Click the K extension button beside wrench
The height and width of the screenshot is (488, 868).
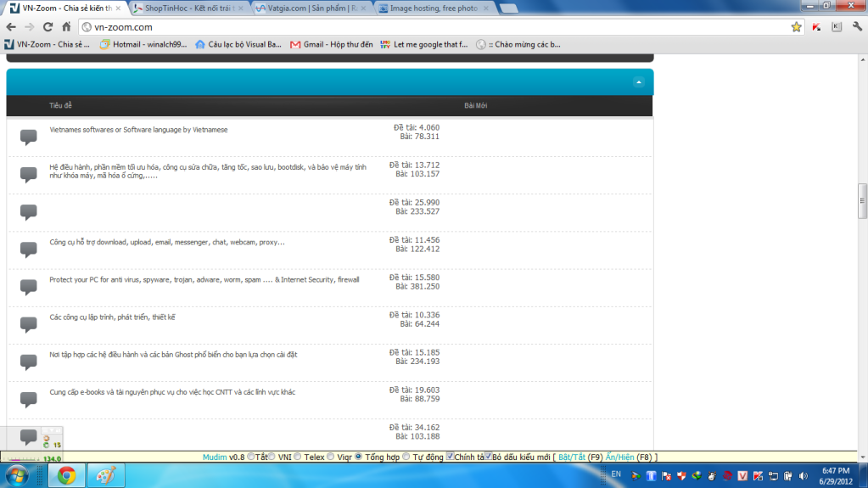[837, 26]
